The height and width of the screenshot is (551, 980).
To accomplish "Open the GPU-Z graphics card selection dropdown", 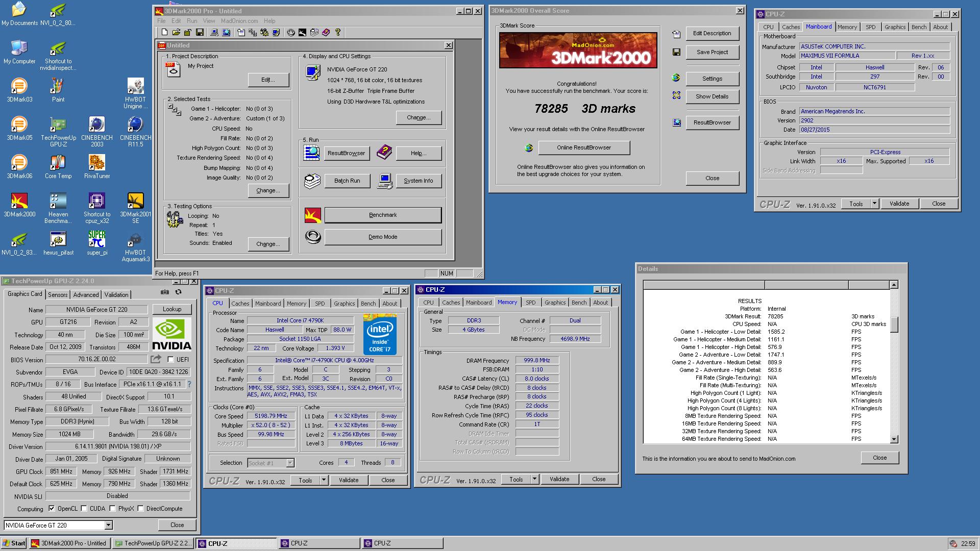I will tap(108, 525).
